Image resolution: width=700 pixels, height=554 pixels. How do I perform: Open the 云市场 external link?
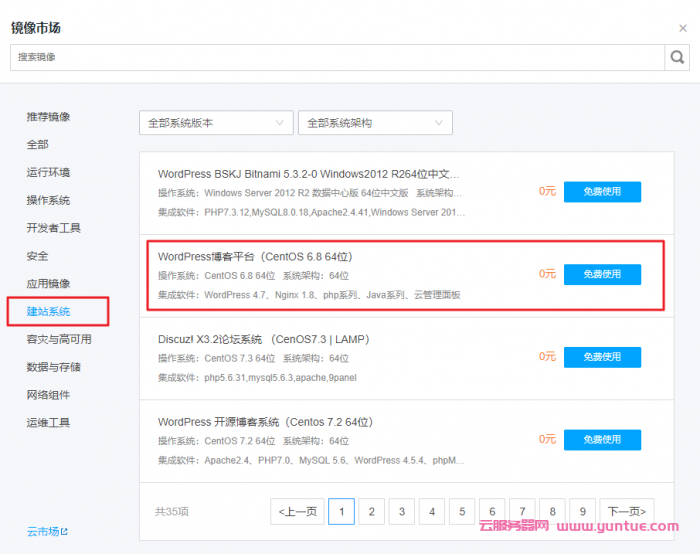[x=47, y=532]
